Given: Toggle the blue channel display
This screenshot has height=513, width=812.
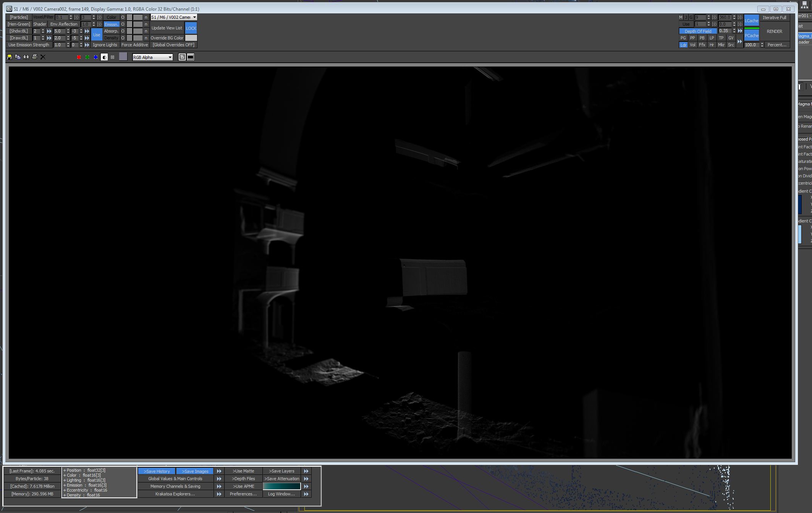Looking at the screenshot, I should (x=96, y=57).
